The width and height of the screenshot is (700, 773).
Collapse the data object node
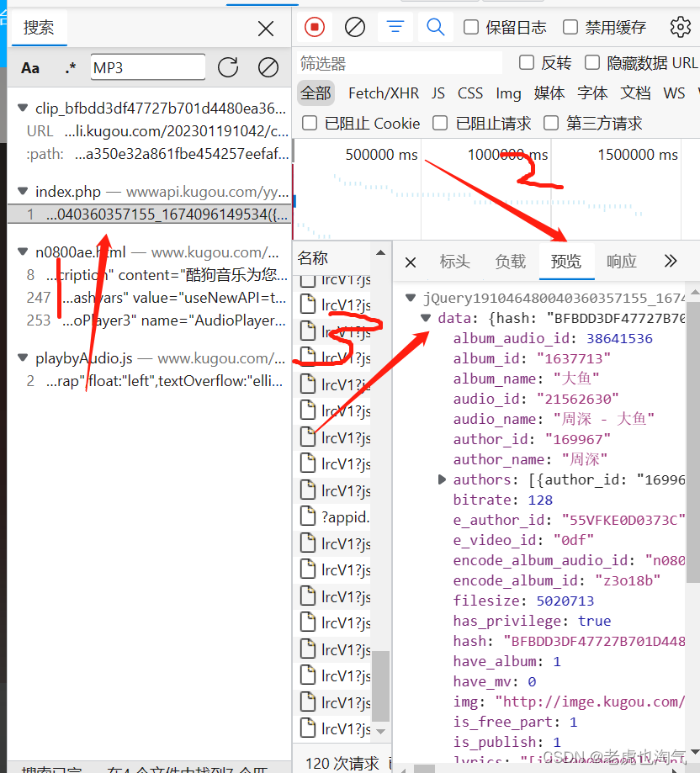pos(426,317)
